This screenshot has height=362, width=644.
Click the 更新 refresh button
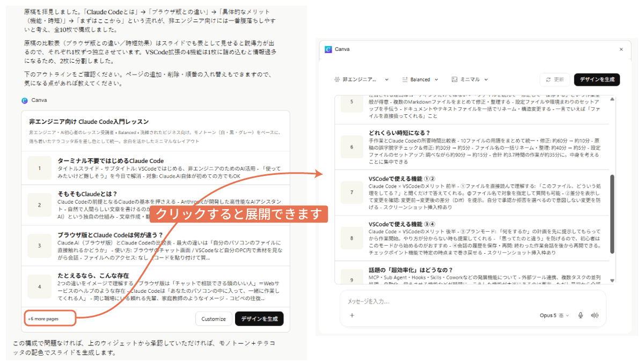click(555, 79)
